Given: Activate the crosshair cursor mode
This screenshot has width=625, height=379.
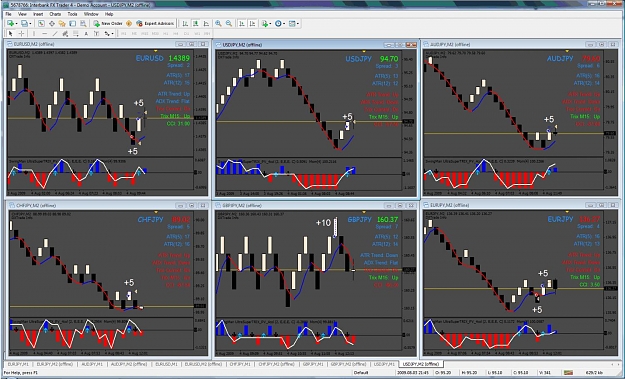Looking at the screenshot, I should tap(21, 33).
